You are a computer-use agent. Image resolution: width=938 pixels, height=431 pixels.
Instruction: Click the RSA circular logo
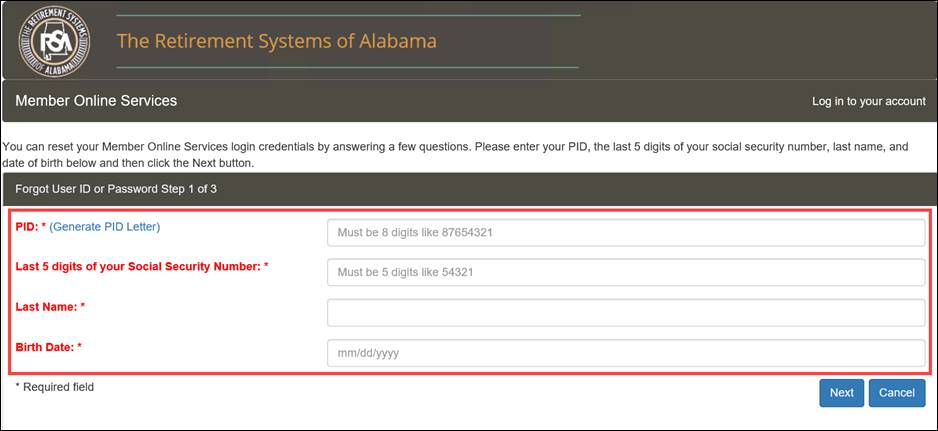(54, 41)
